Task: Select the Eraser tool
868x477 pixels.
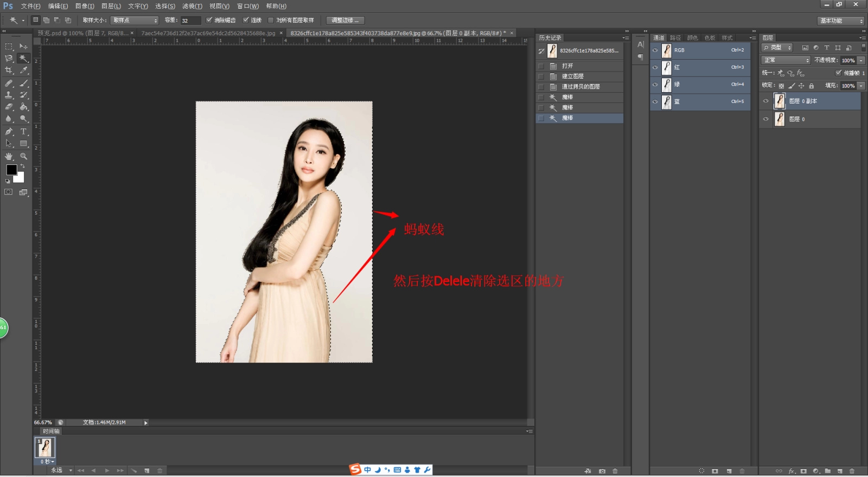Action: point(9,107)
